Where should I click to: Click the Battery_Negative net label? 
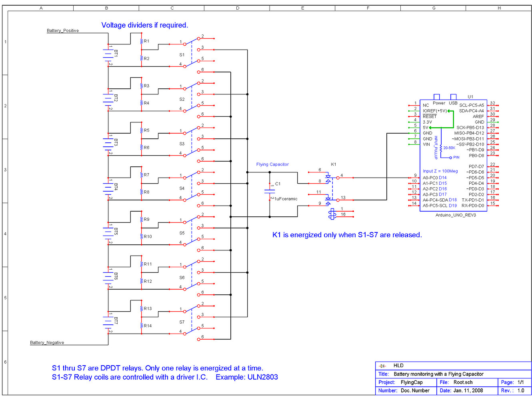(x=47, y=342)
